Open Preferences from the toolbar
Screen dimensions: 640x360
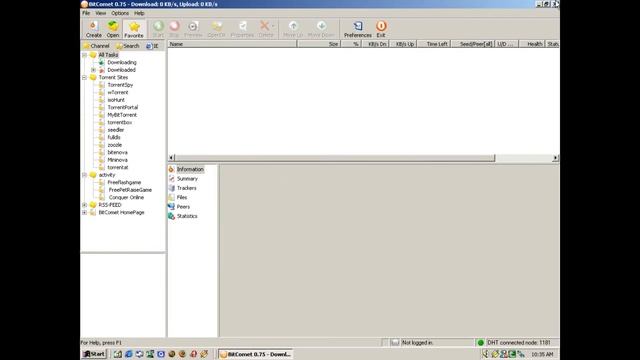[358, 29]
